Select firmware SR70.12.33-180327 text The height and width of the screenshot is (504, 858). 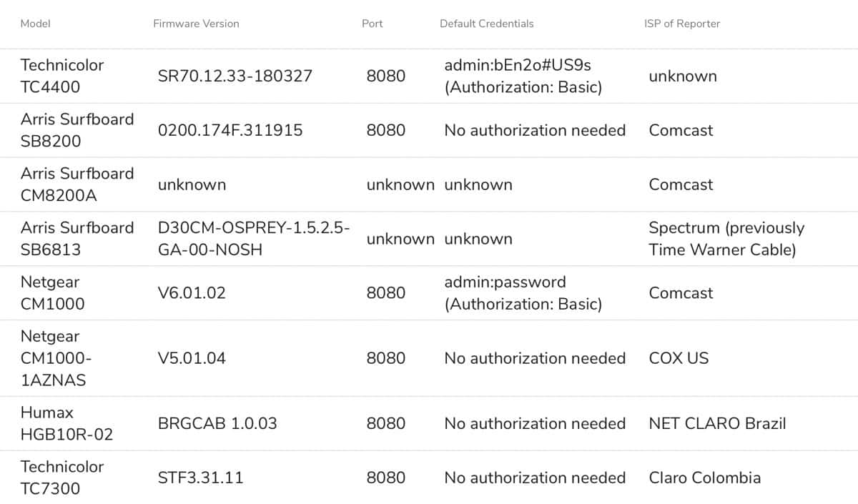[x=235, y=76]
